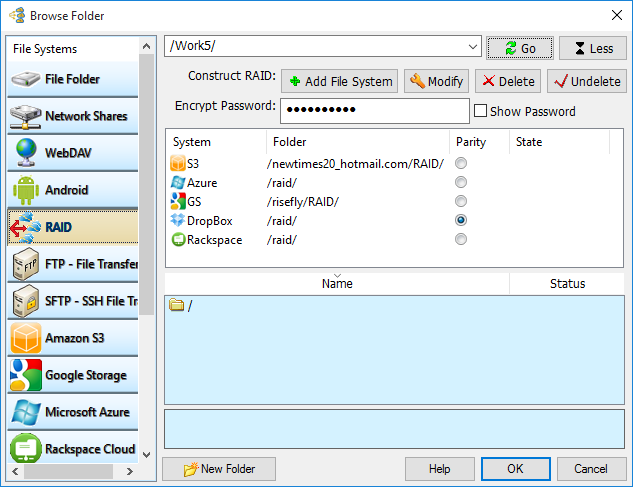Close the Browse Folder window

(616, 15)
